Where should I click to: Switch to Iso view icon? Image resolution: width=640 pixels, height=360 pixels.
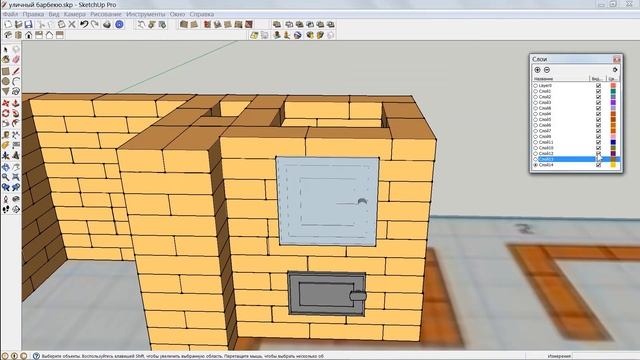[x=8, y=35]
